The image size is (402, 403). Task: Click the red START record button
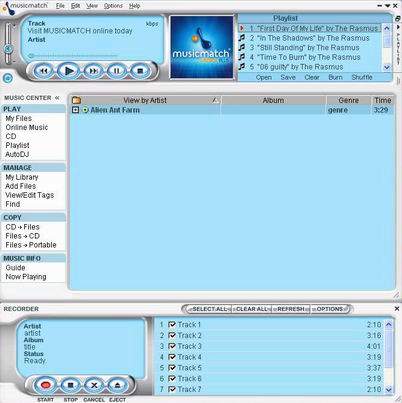46,385
